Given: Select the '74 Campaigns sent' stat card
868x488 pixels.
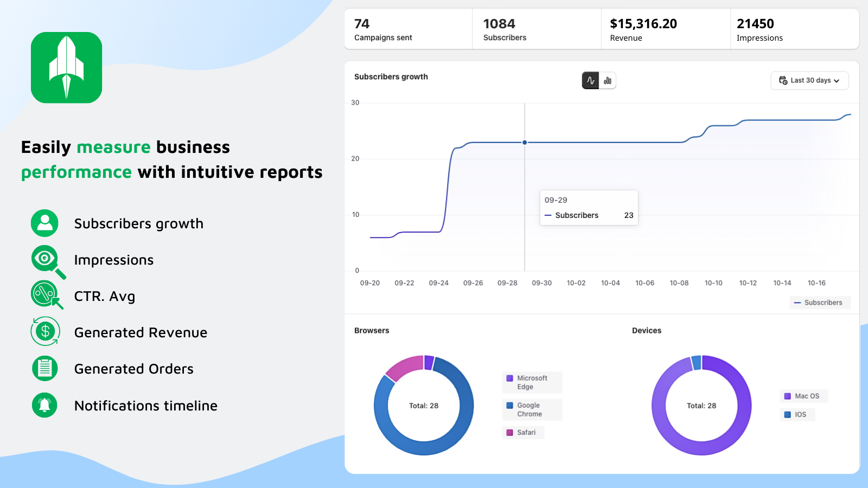Looking at the screenshot, I should coord(408,29).
